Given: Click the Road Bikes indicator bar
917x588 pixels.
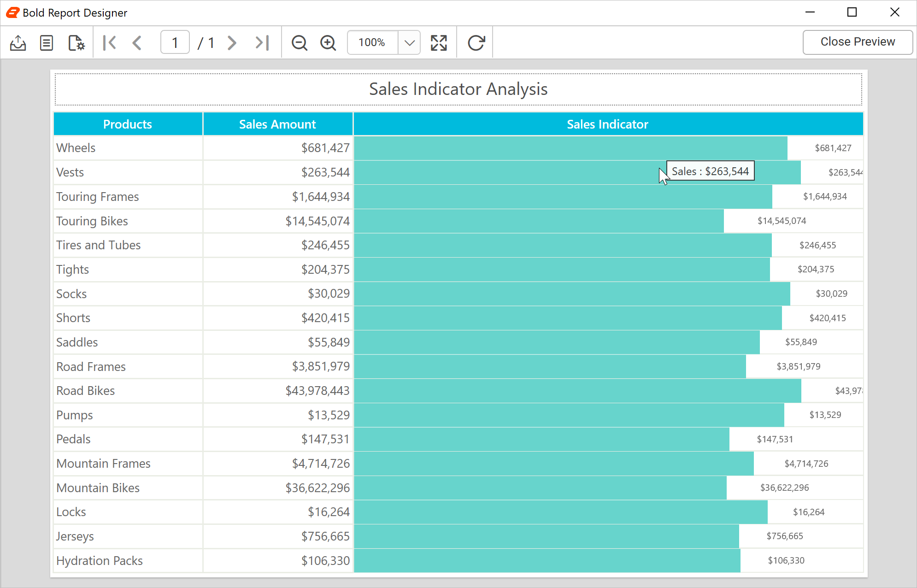Looking at the screenshot, I should click(x=577, y=391).
